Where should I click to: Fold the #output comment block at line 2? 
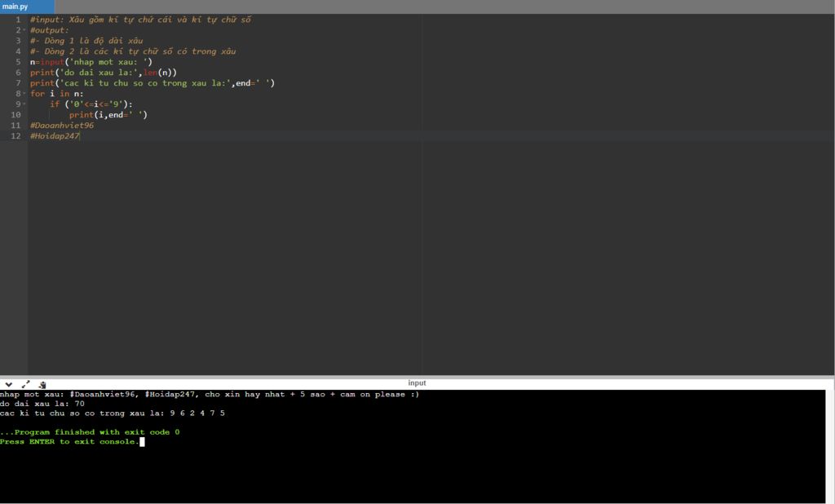tap(24, 30)
